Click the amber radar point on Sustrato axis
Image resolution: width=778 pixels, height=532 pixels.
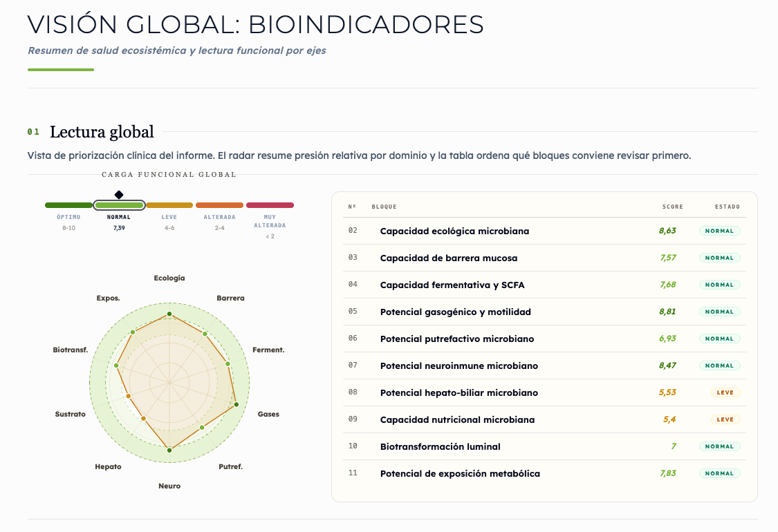129,396
